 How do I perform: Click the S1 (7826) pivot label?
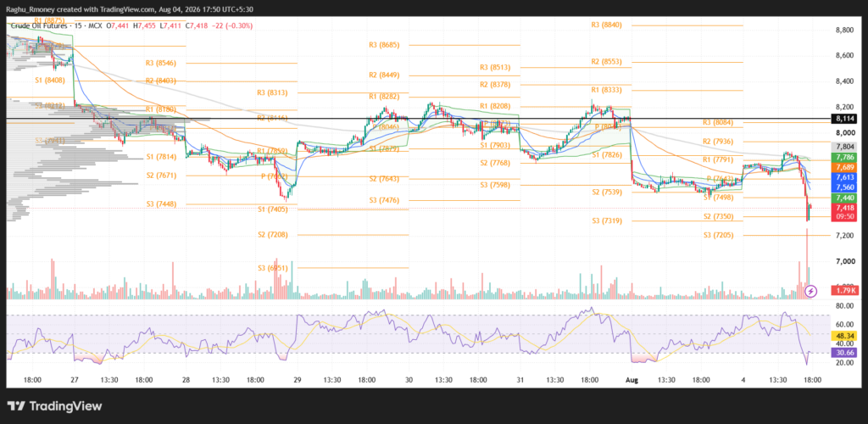[x=608, y=154]
